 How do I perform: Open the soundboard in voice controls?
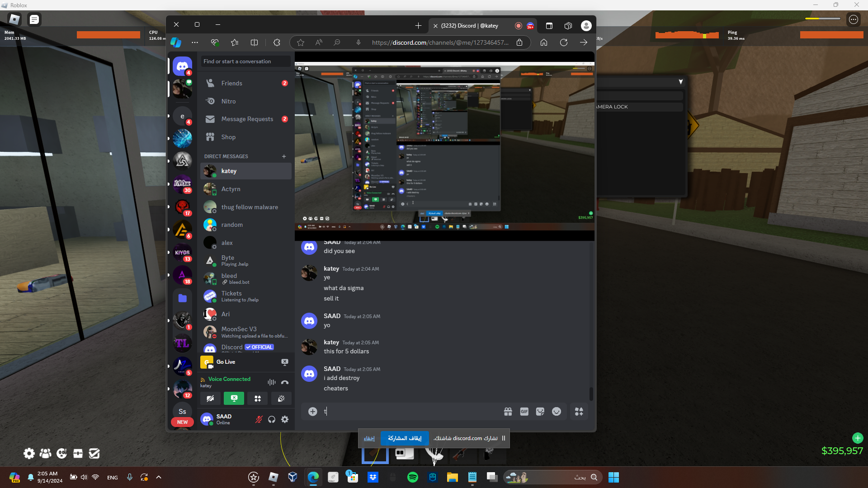pos(281,399)
